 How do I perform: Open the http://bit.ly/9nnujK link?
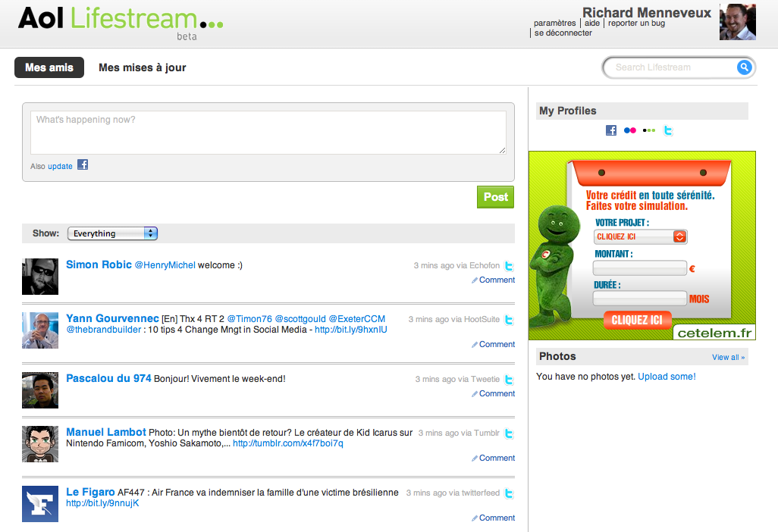(x=102, y=503)
